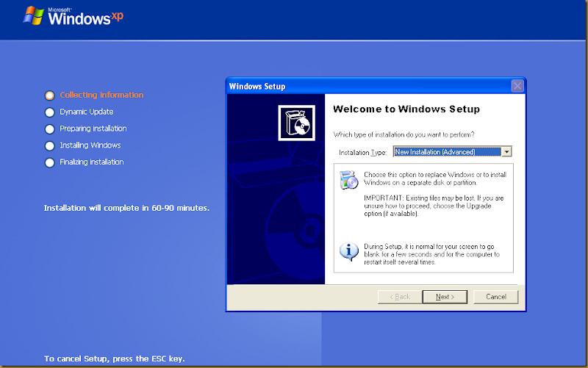588x368 pixels.
Task: Click the blue information bubble icon
Action: tap(348, 251)
